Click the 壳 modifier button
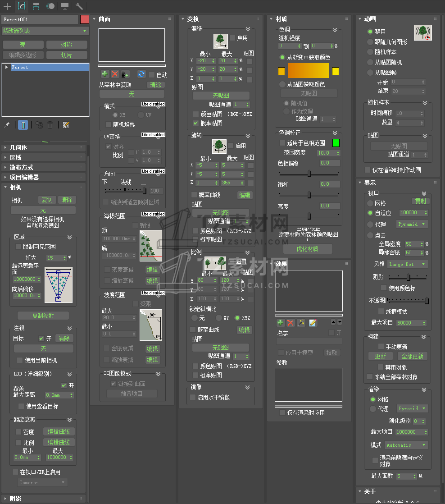Viewport: 445px width, 504px height. (23, 45)
